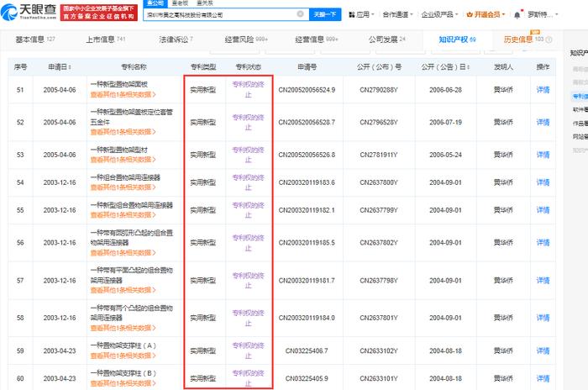Open the user account dropdown
Image resolution: width=588 pixels, height=390 pixels.
tap(543, 14)
